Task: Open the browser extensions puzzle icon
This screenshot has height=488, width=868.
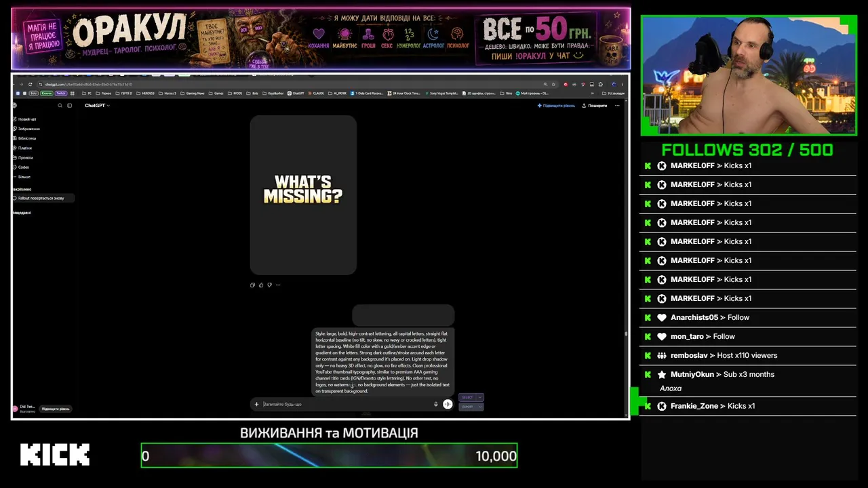Action: (601, 84)
